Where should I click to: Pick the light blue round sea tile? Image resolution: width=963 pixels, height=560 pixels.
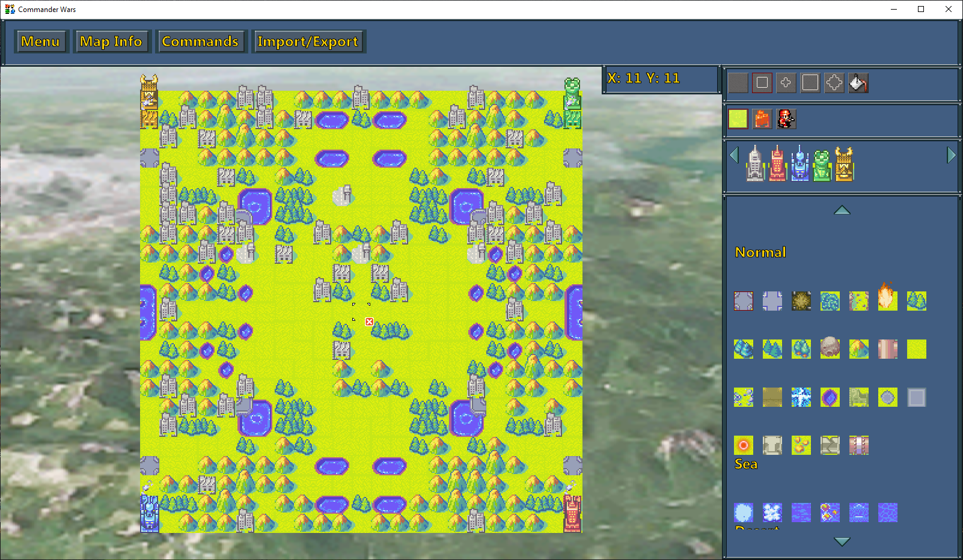point(743,513)
